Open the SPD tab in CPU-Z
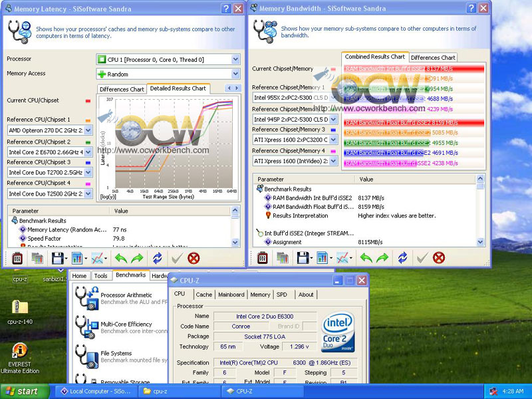 click(281, 295)
